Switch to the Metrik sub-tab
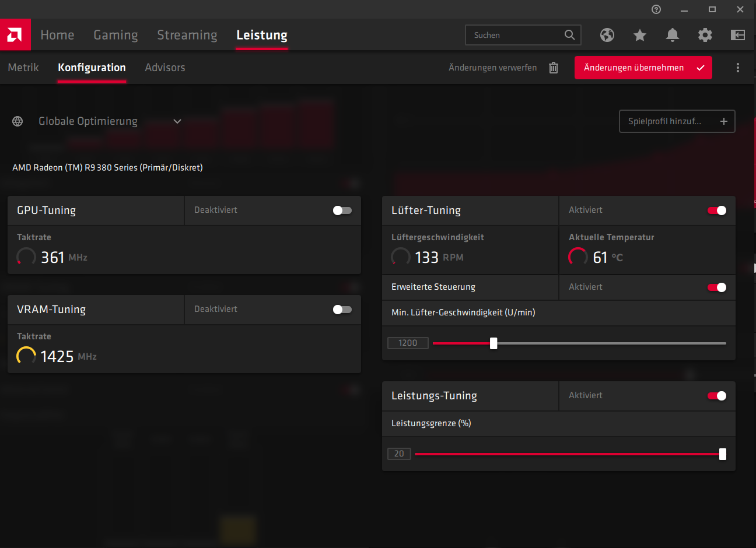The height and width of the screenshot is (548, 756). (23, 68)
